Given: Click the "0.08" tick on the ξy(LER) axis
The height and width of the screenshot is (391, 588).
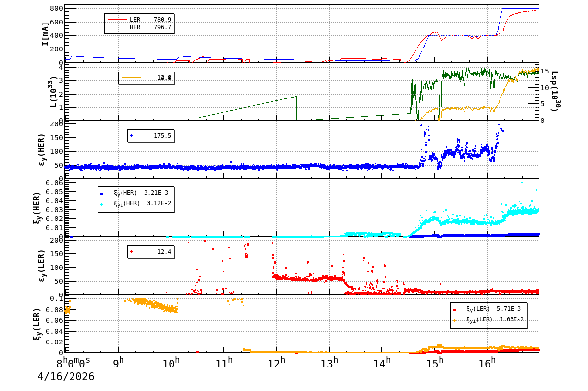Looking at the screenshot, I should (53, 309).
